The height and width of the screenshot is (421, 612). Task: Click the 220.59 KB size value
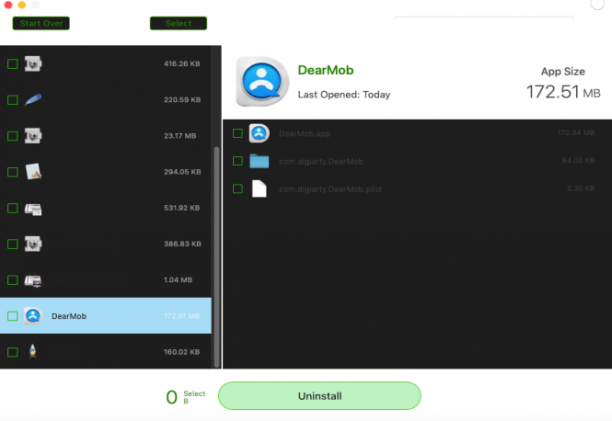182,100
